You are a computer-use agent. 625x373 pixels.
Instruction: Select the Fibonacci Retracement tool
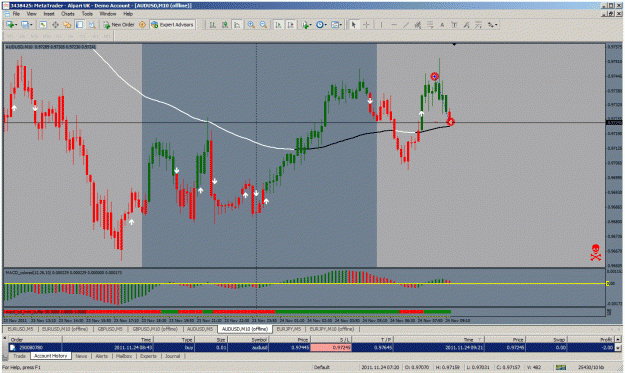[x=430, y=25]
